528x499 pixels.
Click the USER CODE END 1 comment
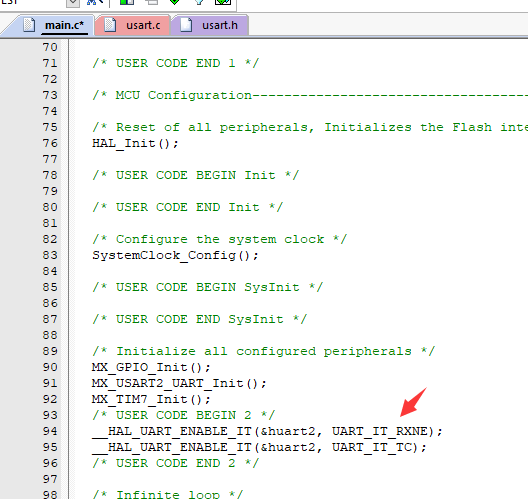175,63
